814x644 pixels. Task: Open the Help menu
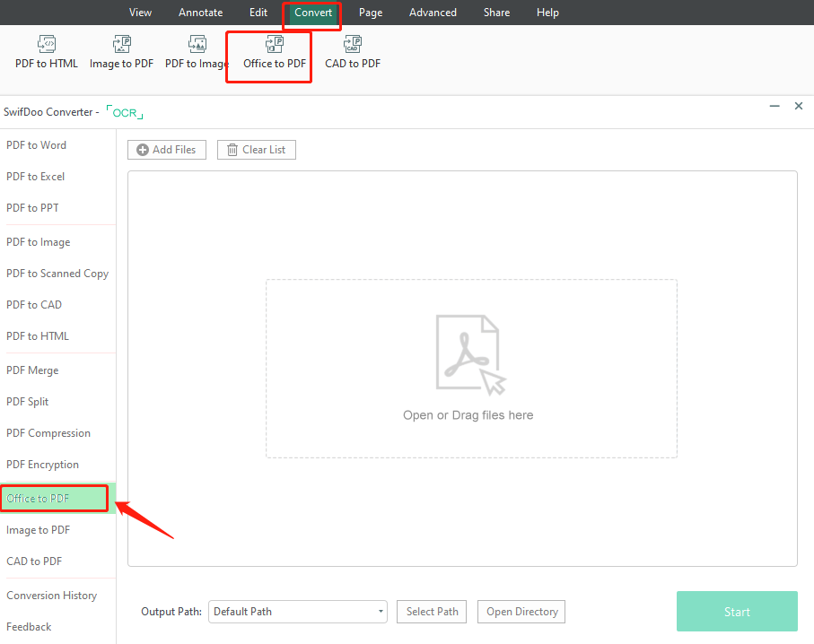click(x=547, y=13)
